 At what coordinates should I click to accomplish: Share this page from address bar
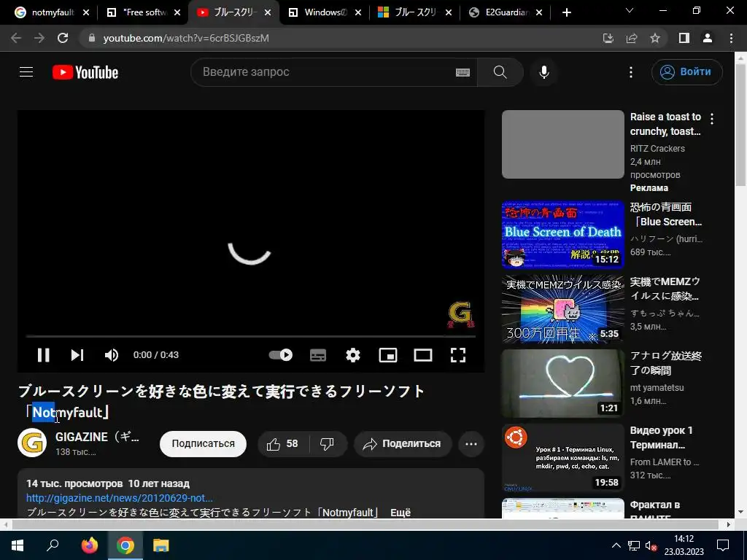coord(632,38)
